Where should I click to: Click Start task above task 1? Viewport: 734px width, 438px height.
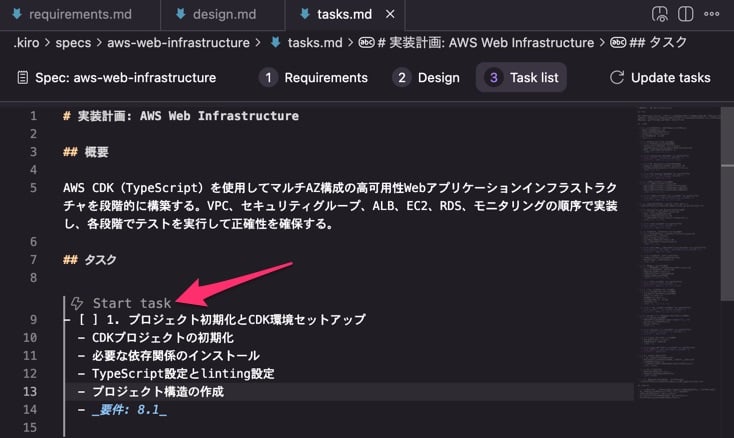(132, 303)
